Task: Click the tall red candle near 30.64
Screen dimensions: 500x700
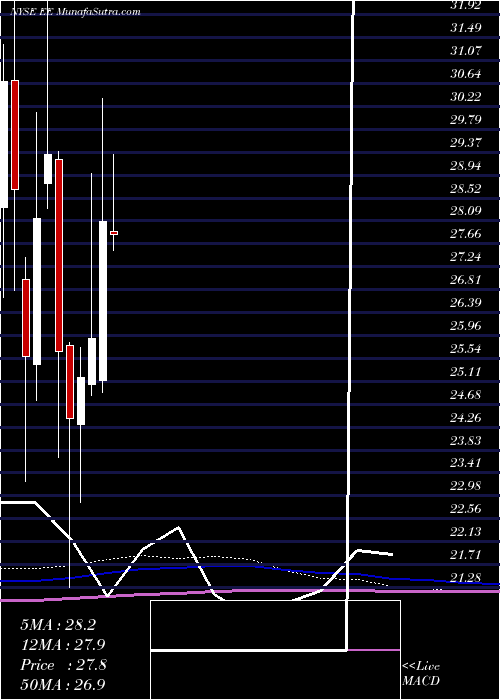Action: (15, 135)
